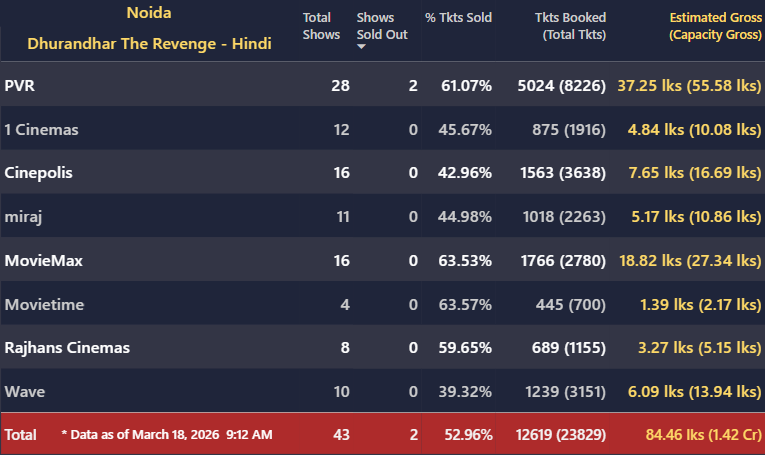Viewport: 765px width, 455px height.
Task: Click Wave percentage 39.32%
Action: click(x=465, y=392)
